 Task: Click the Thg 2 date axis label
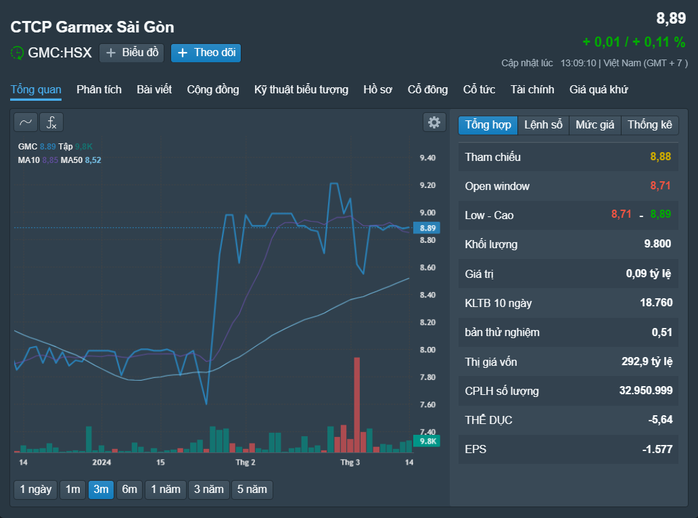pos(245,462)
